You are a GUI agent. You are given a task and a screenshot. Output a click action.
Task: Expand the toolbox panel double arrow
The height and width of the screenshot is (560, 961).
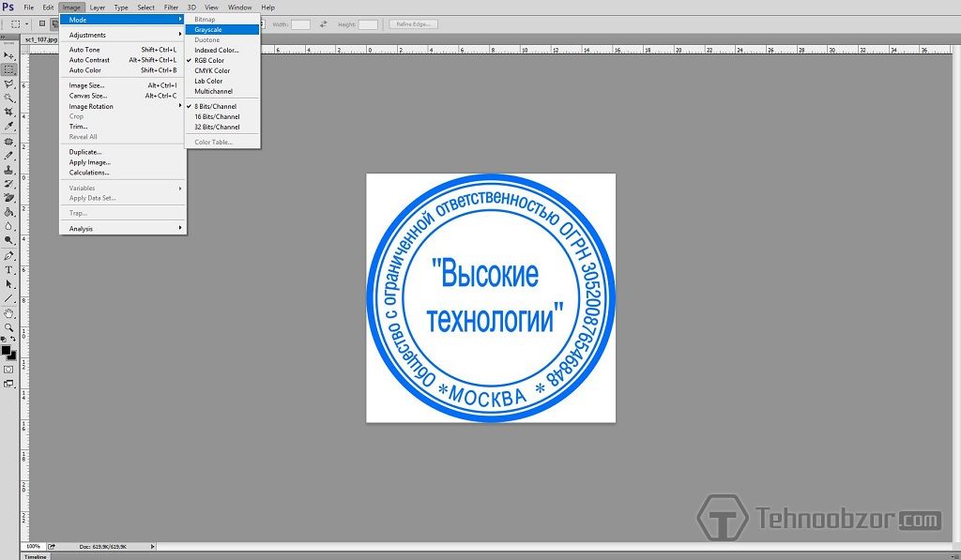coord(3,38)
